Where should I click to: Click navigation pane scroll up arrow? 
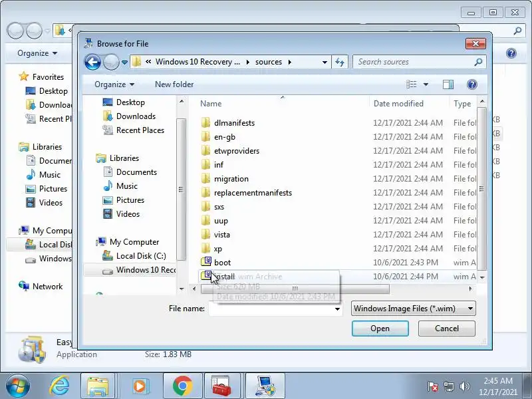click(182, 102)
